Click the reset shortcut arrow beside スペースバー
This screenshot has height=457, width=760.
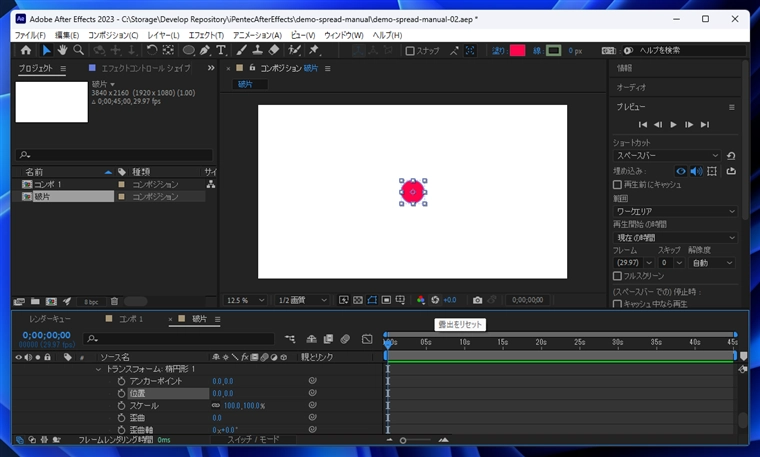pyautogui.click(x=731, y=156)
